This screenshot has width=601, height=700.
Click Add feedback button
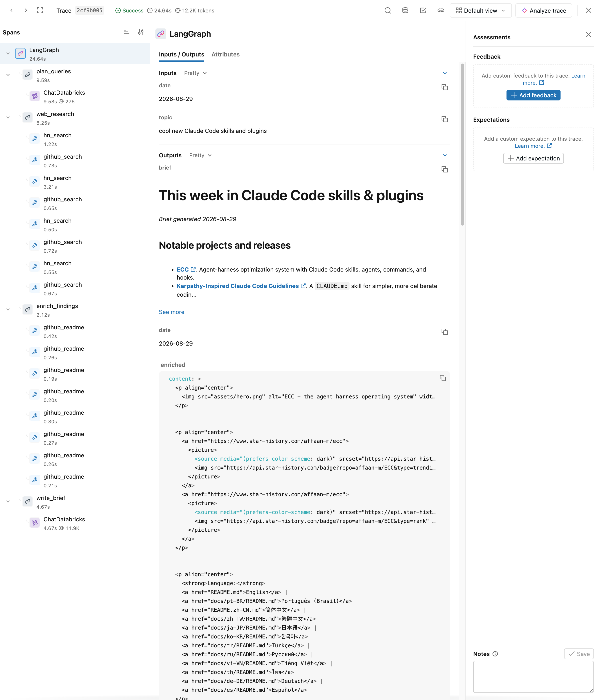point(533,95)
